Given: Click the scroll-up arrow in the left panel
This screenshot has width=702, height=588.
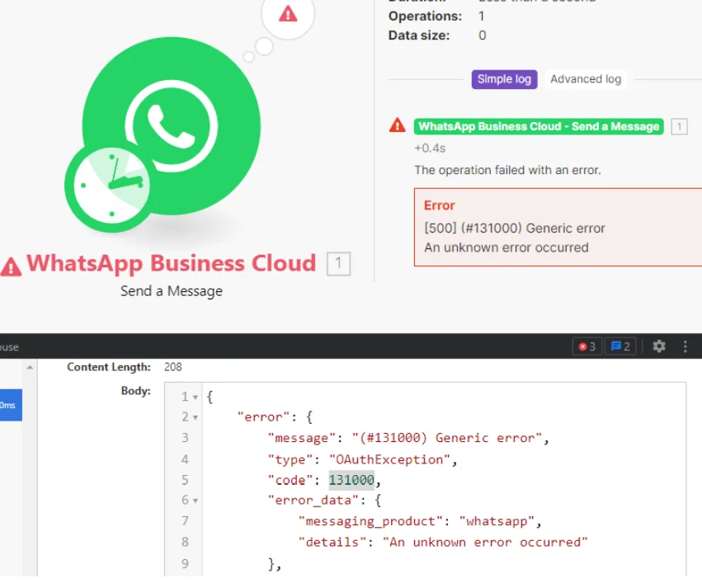Looking at the screenshot, I should pos(30,367).
